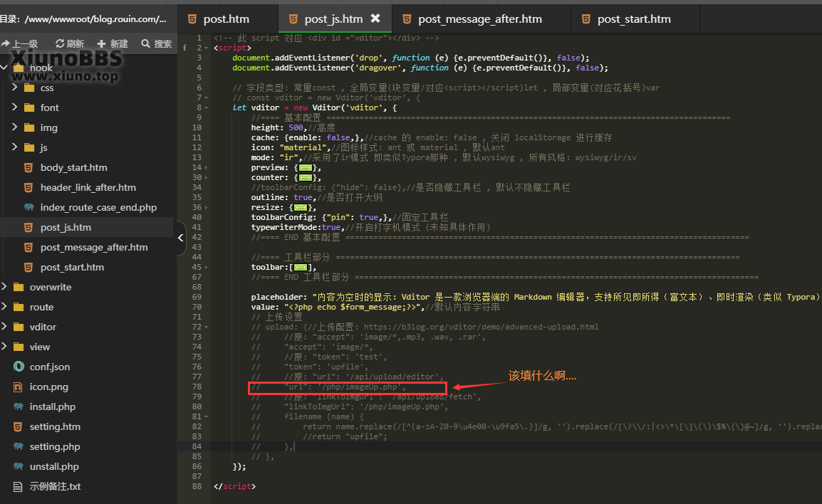Close the post_js.htm tab

[x=375, y=19]
